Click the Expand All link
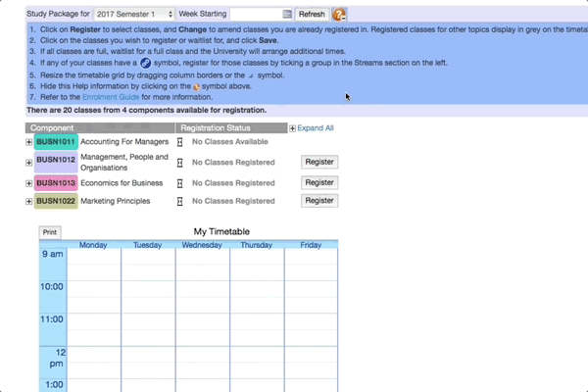The width and height of the screenshot is (588, 392). click(x=315, y=128)
